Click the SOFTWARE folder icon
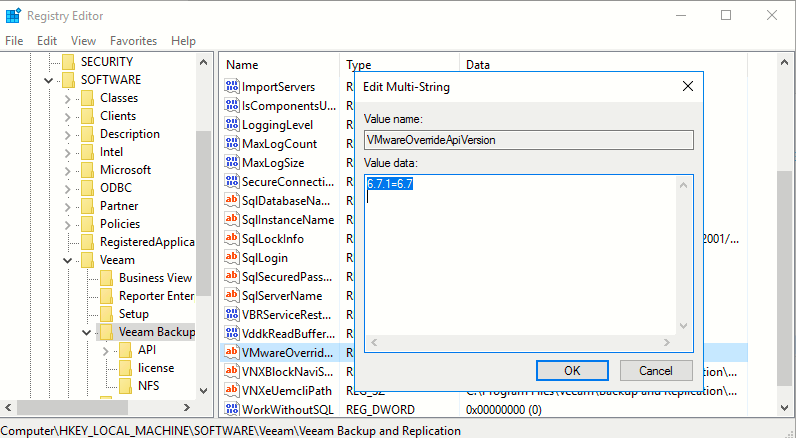This screenshot has width=796, height=438. [x=69, y=80]
